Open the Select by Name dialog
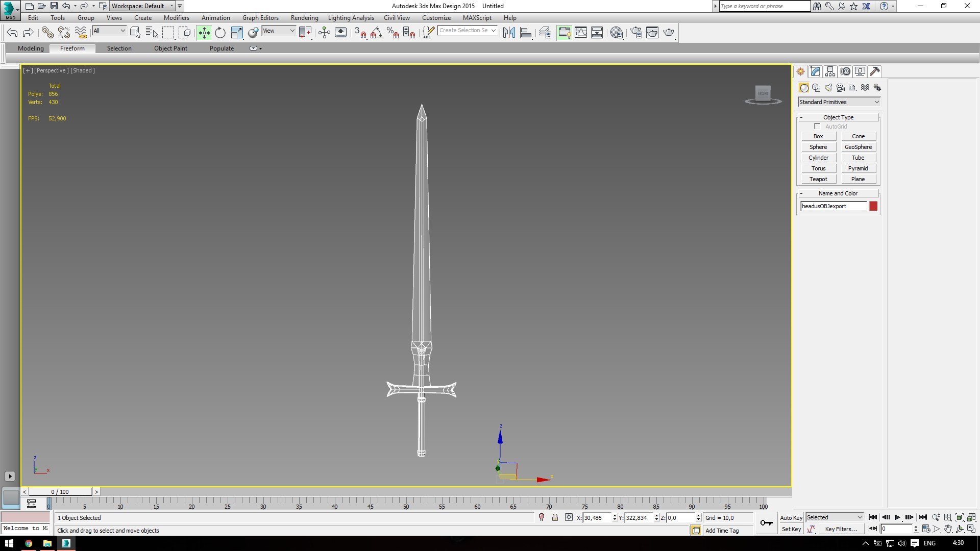Image resolution: width=980 pixels, height=551 pixels. click(152, 33)
